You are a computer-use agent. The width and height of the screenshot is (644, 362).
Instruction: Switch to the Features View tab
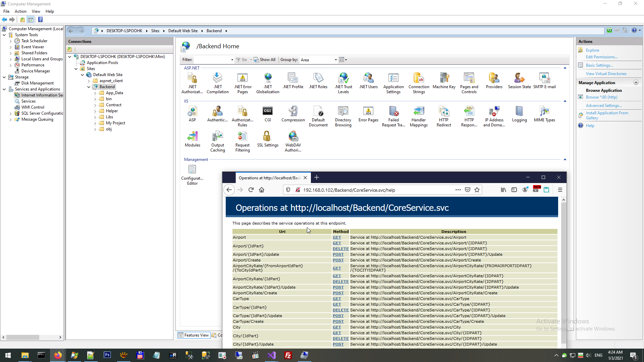(194, 335)
